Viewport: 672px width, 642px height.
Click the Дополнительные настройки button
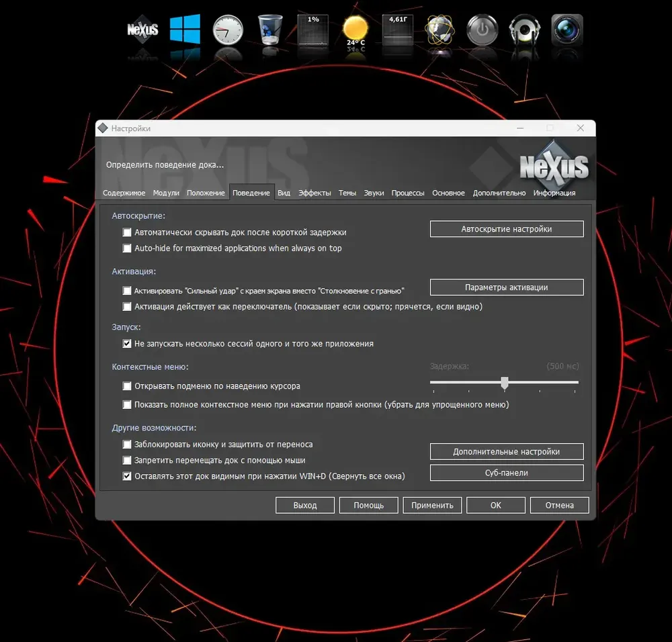[x=507, y=451]
